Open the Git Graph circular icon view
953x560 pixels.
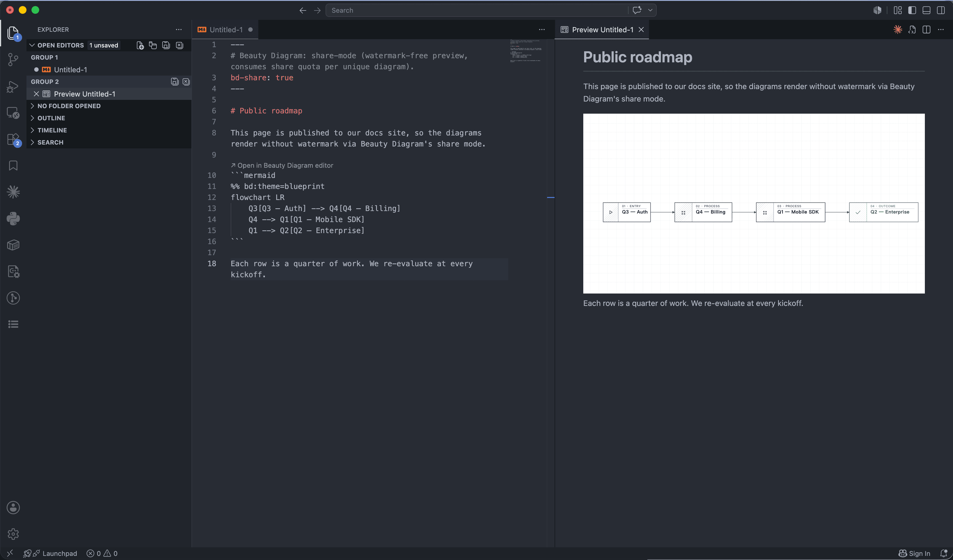(13, 298)
